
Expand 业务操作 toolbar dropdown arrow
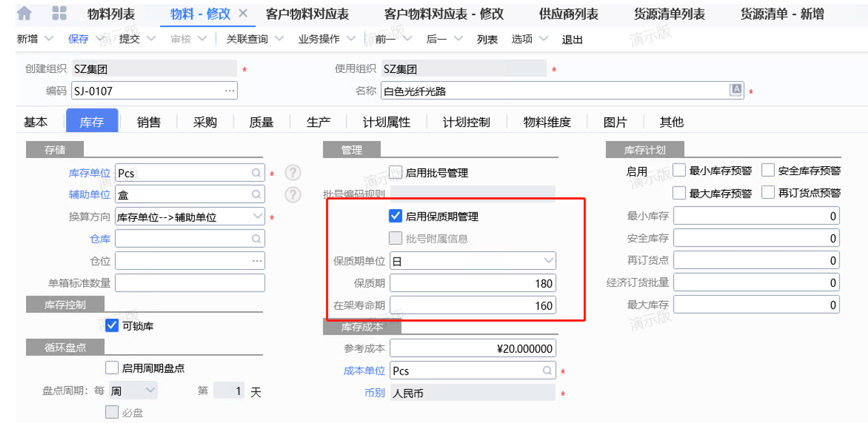[x=350, y=40]
